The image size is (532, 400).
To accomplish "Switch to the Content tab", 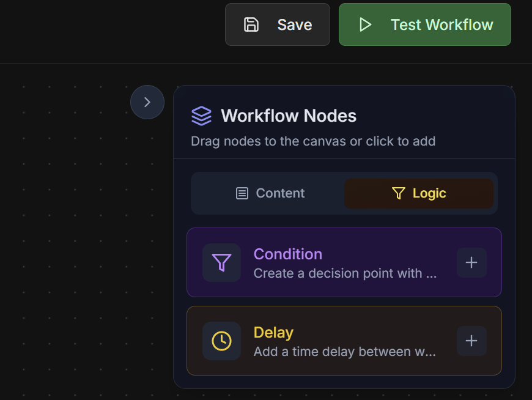I will tap(269, 193).
